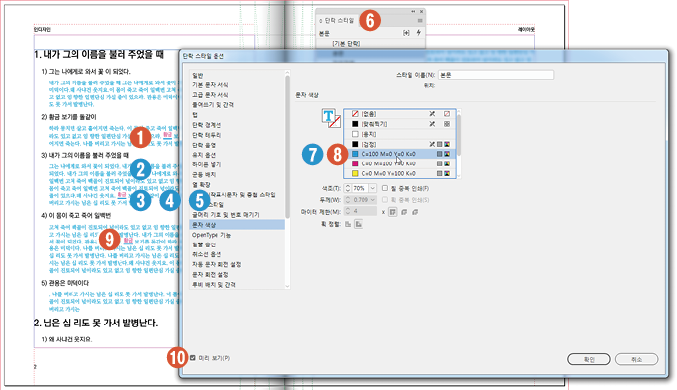Open the 색조 70% dropdown arrow
The width and height of the screenshot is (677, 390).
pos(372,188)
